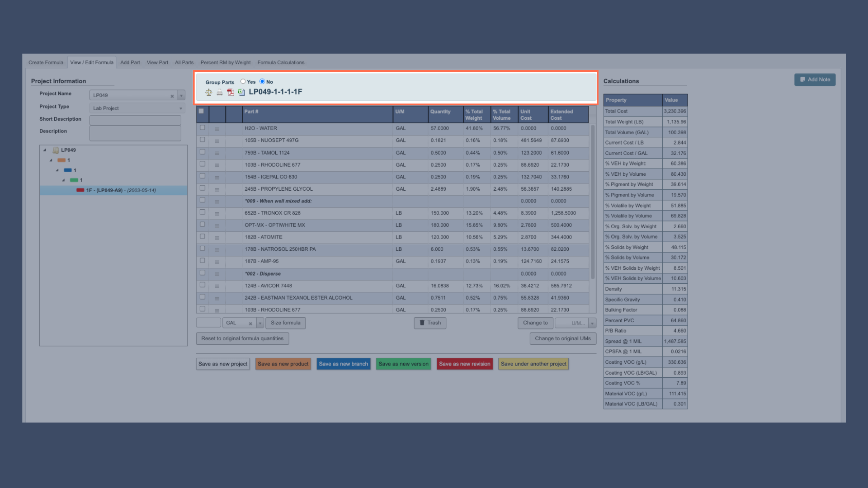Click the grid handle beside H2O - WATER row
This screenshot has width=868, height=488.
[x=217, y=129]
